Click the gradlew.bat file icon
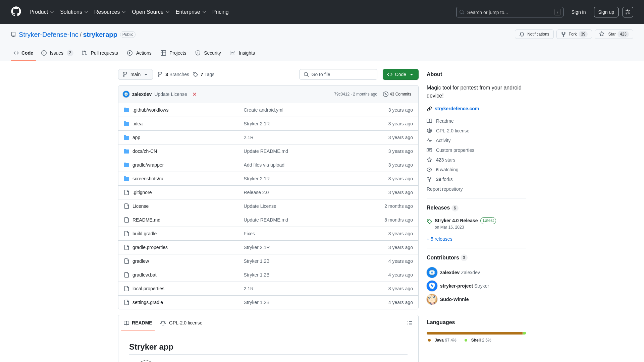 126,275
